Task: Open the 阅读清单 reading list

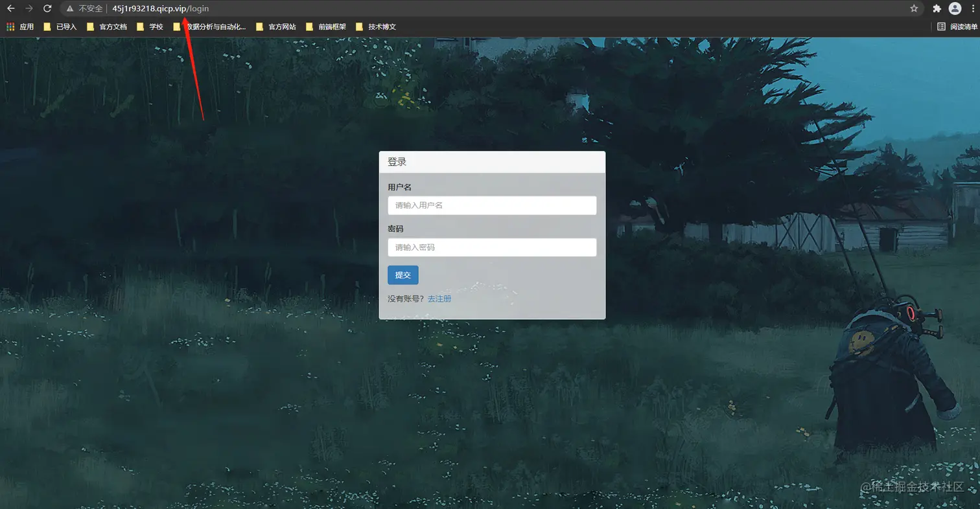Action: pyautogui.click(x=958, y=27)
